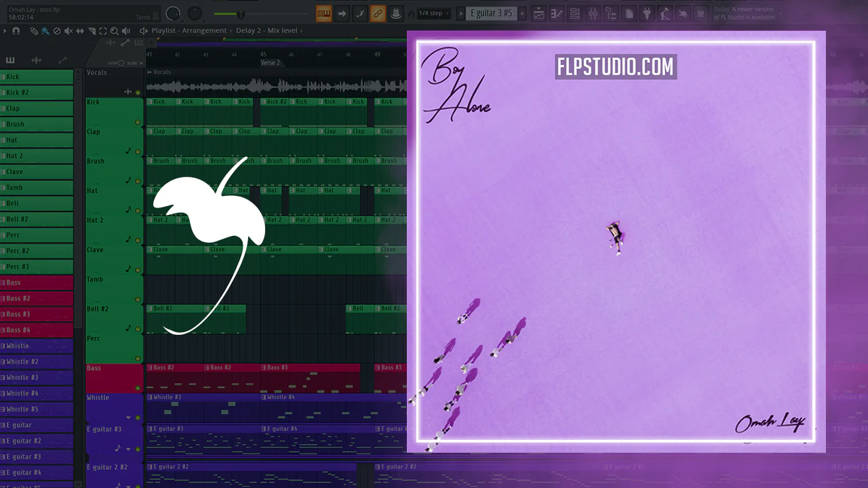Add a new pattern with plus button
Screen dimensions: 868x488
(522, 13)
